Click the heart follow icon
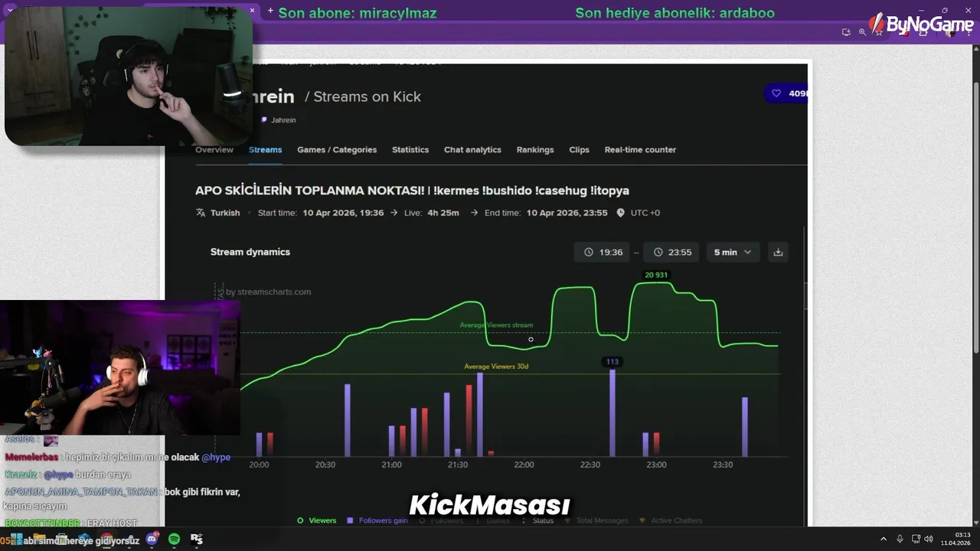 776,93
